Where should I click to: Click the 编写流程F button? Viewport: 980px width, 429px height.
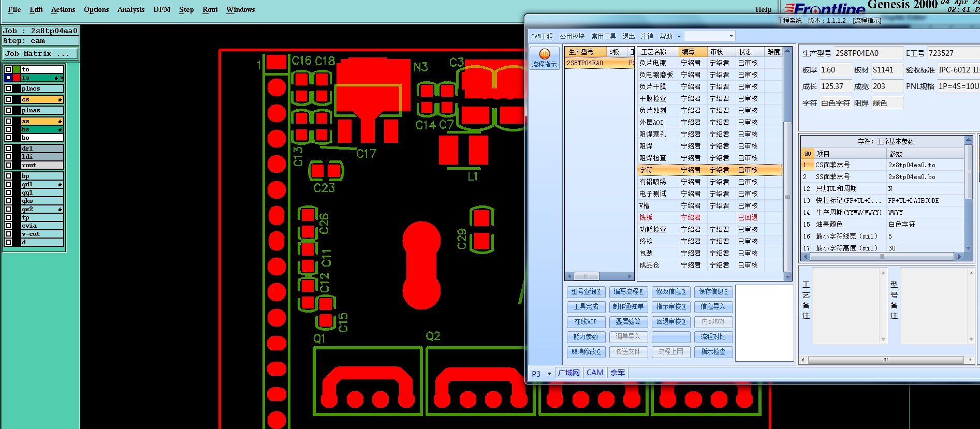pyautogui.click(x=628, y=292)
